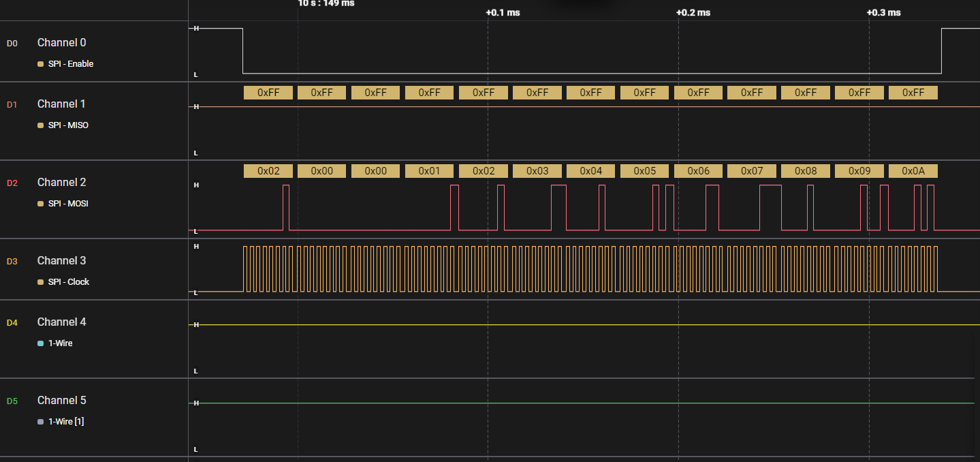This screenshot has width=980, height=462.
Task: Select the Channel 3 label
Action: tap(61, 260)
